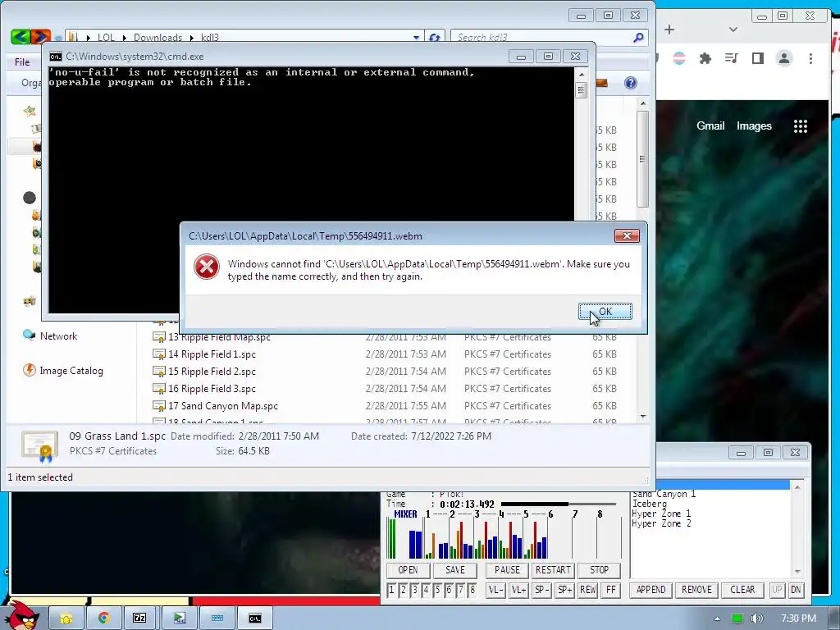Viewport: 840px width, 630px height.
Task: Select Sand Canyon 1 in the playlist
Action: coord(664,494)
